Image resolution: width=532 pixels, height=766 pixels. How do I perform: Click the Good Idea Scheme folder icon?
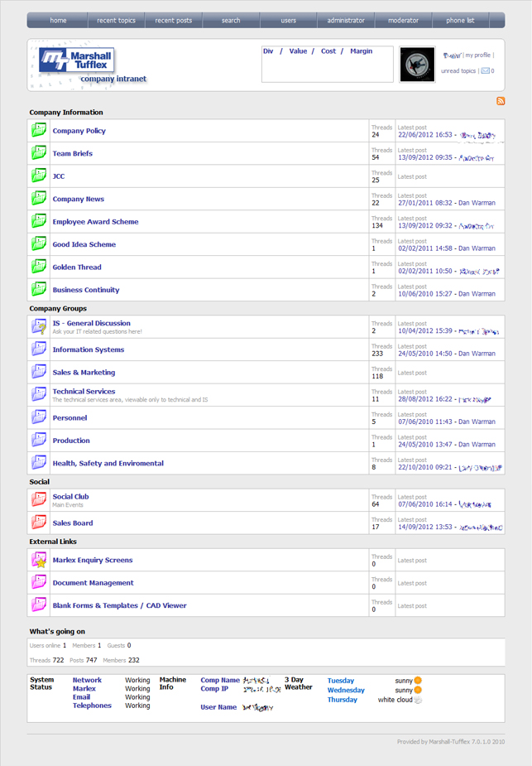click(39, 243)
